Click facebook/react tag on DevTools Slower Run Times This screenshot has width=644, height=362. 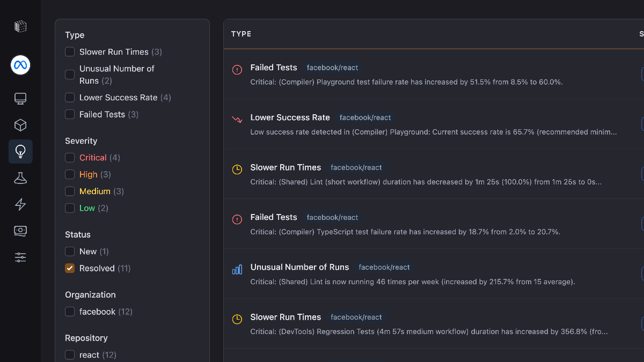pyautogui.click(x=356, y=317)
